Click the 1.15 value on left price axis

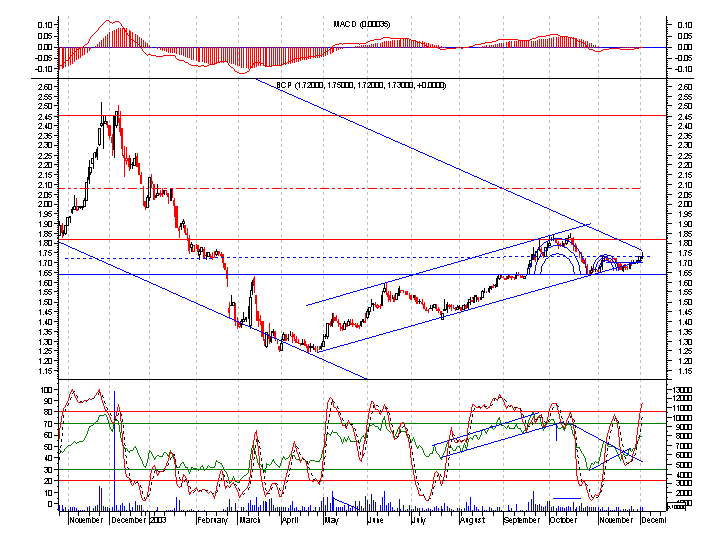tap(46, 371)
